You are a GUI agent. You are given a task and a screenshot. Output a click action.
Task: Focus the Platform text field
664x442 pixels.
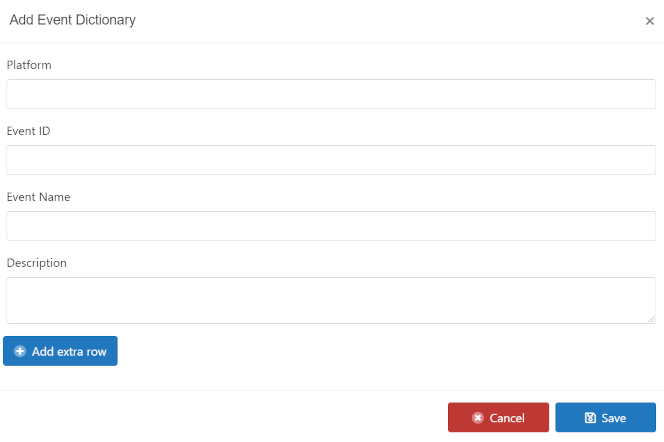[331, 94]
